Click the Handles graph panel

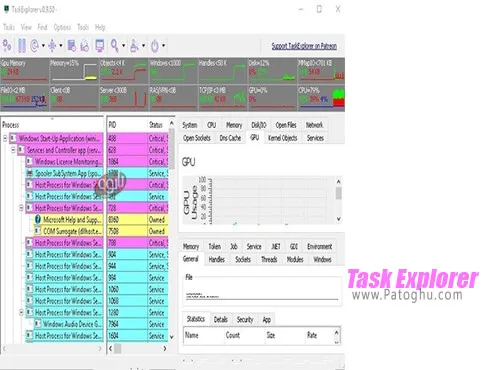tap(223, 70)
